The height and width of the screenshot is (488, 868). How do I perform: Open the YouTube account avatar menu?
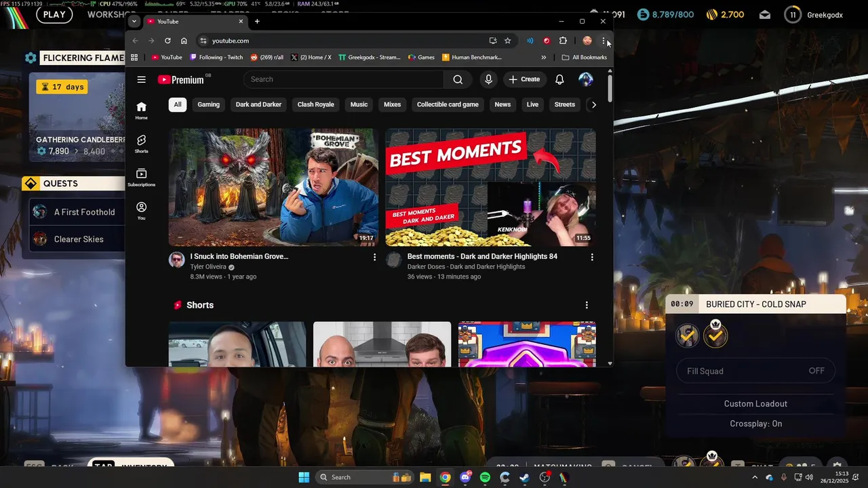pos(586,79)
